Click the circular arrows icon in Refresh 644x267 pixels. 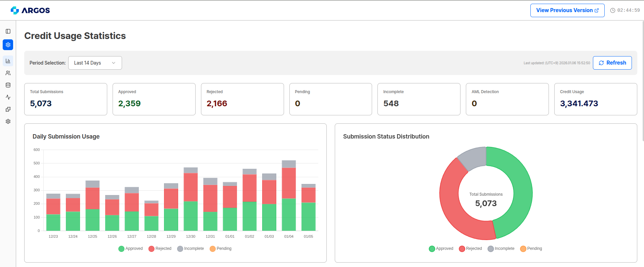pyautogui.click(x=601, y=63)
